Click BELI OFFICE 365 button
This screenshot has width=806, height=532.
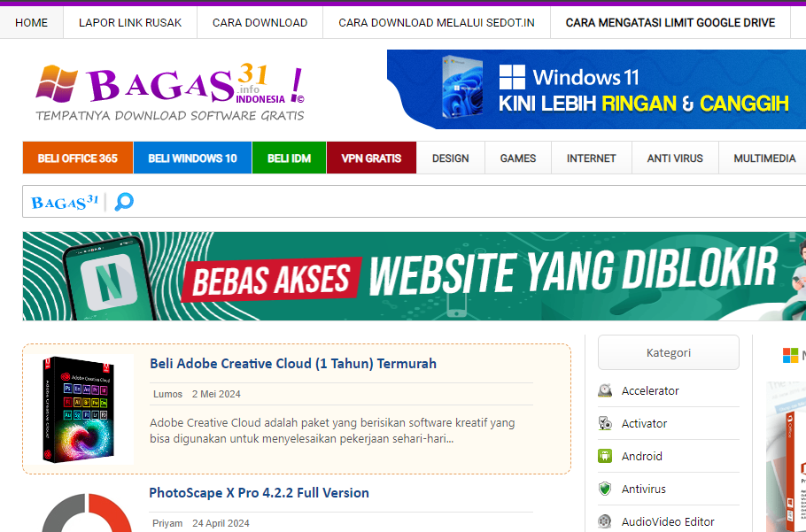[78, 158]
